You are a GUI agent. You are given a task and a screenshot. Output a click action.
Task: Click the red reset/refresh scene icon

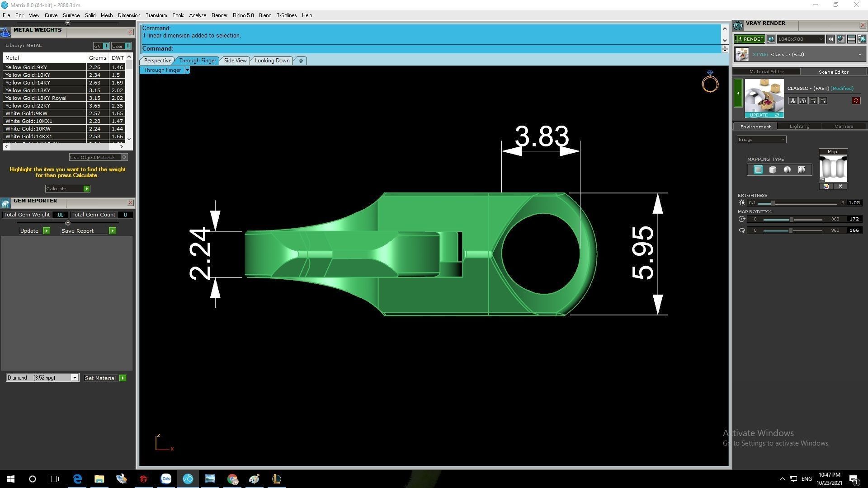pos(856,101)
